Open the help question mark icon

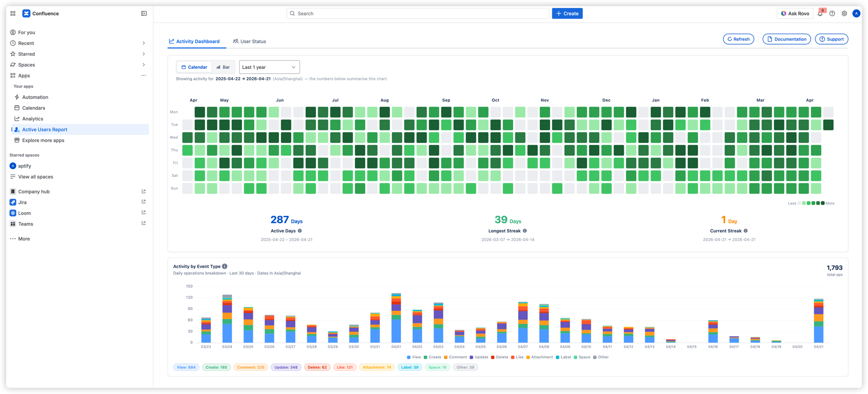[833, 13]
